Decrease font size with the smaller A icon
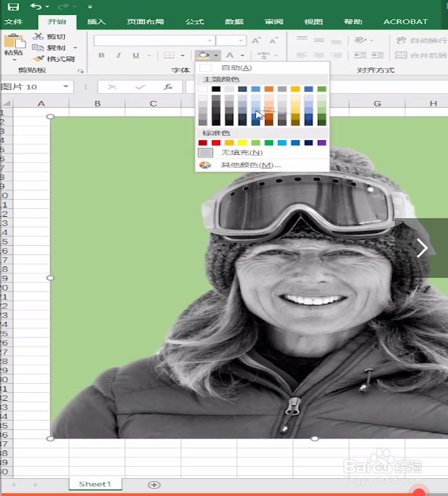 tap(274, 41)
